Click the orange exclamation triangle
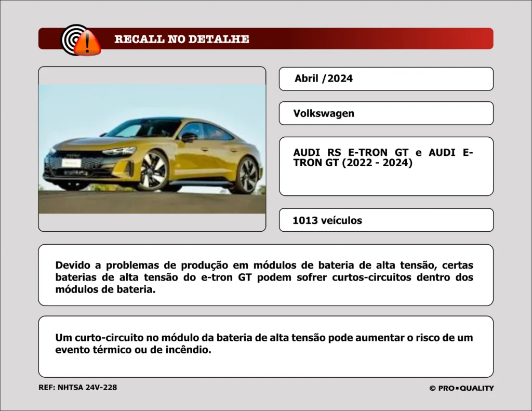The height and width of the screenshot is (411, 532). pyautogui.click(x=87, y=43)
